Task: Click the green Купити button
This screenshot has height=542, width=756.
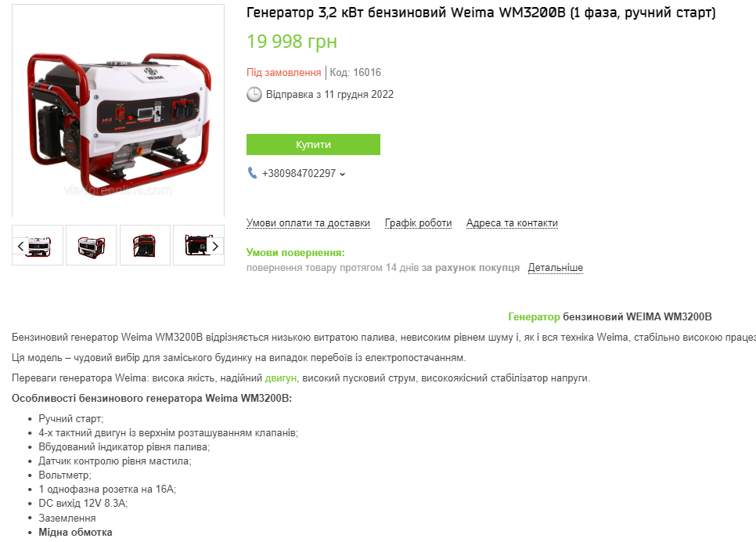Action: [x=313, y=144]
